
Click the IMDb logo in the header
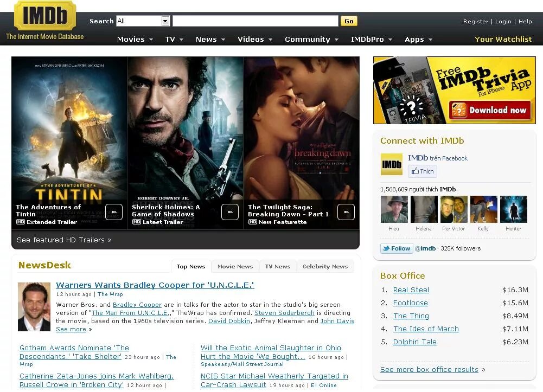point(45,16)
